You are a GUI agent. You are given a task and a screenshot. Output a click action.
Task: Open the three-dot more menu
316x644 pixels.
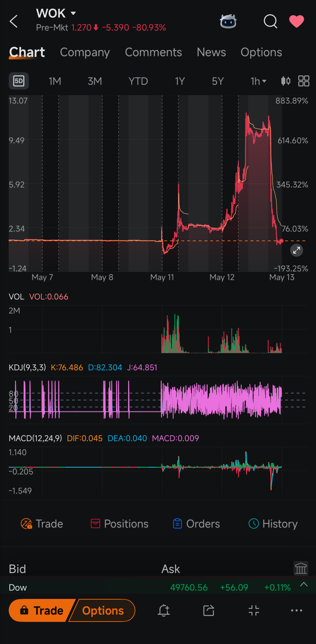click(x=297, y=610)
